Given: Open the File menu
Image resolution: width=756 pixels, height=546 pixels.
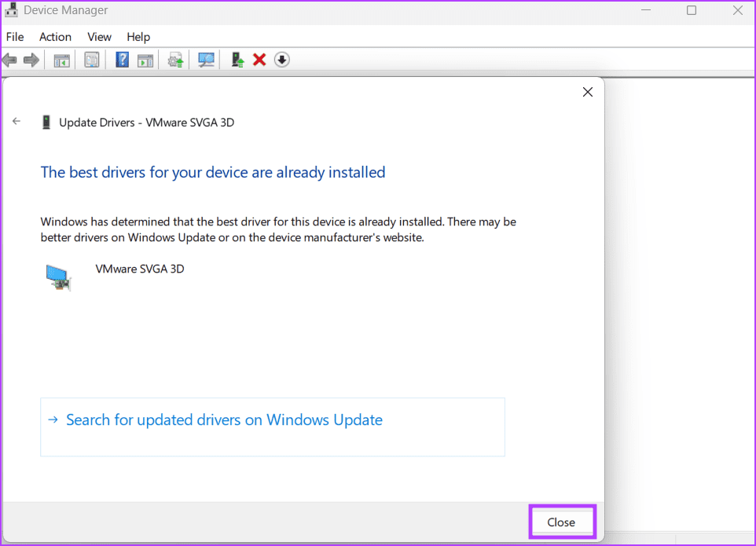Looking at the screenshot, I should [14, 36].
